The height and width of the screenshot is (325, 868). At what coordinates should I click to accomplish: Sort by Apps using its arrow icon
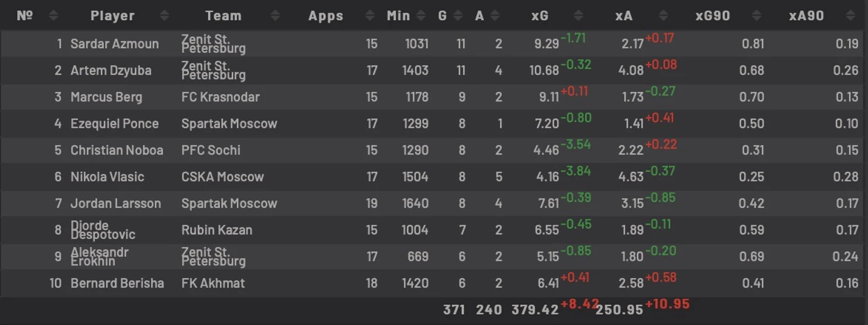click(x=370, y=16)
